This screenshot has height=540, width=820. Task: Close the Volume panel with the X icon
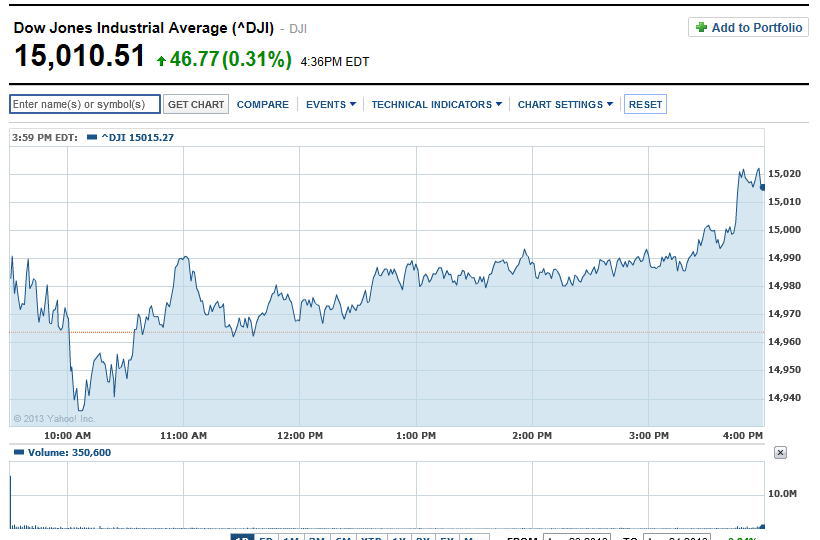780,453
